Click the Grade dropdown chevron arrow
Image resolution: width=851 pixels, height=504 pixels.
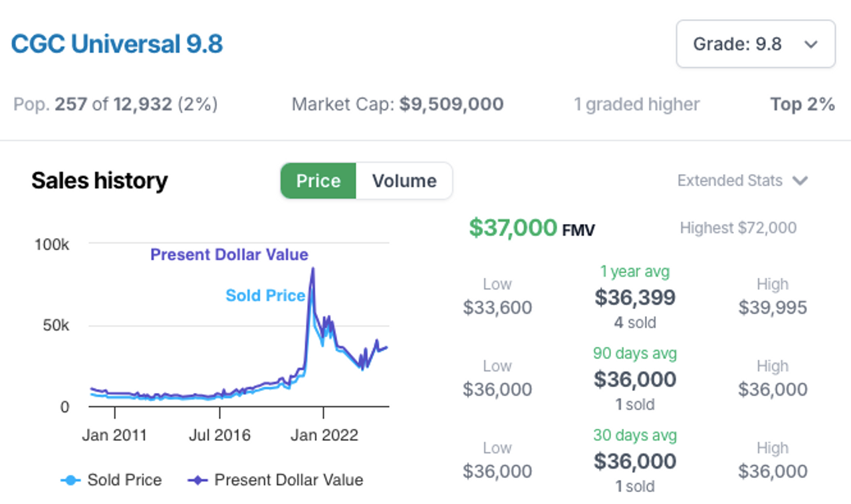pyautogui.click(x=810, y=45)
